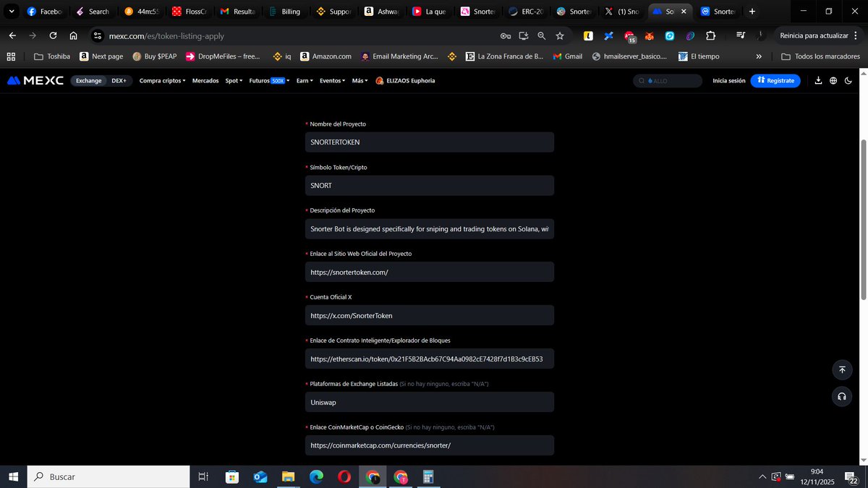
Task: Expand the Compra criptos menu
Action: [162, 81]
